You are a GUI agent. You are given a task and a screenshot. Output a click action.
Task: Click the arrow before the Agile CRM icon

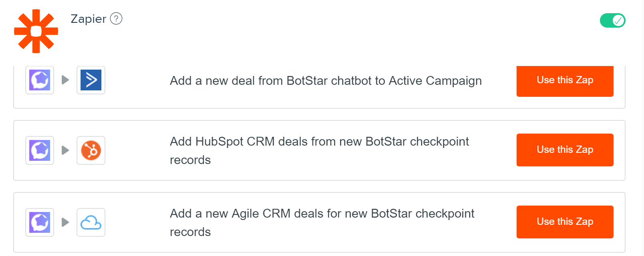coord(65,222)
